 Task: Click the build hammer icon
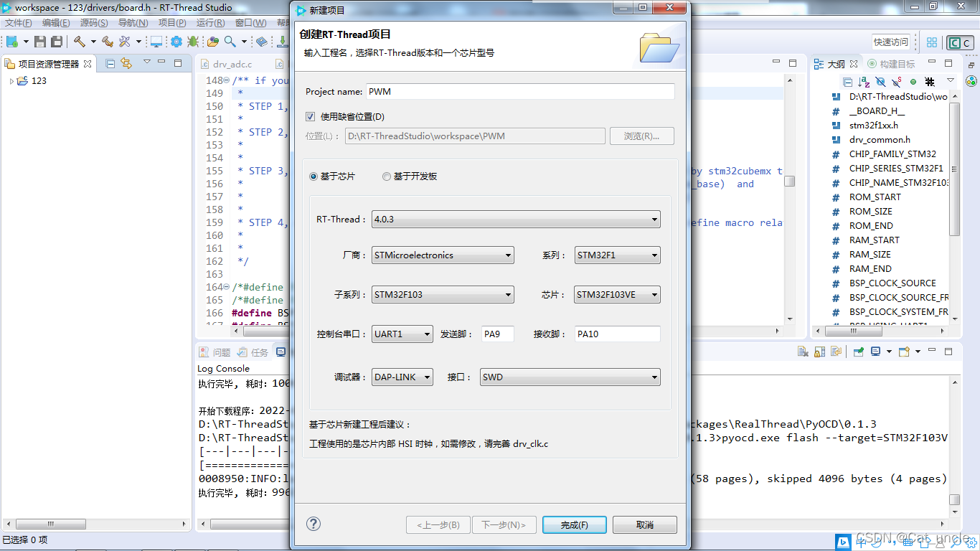[79, 42]
